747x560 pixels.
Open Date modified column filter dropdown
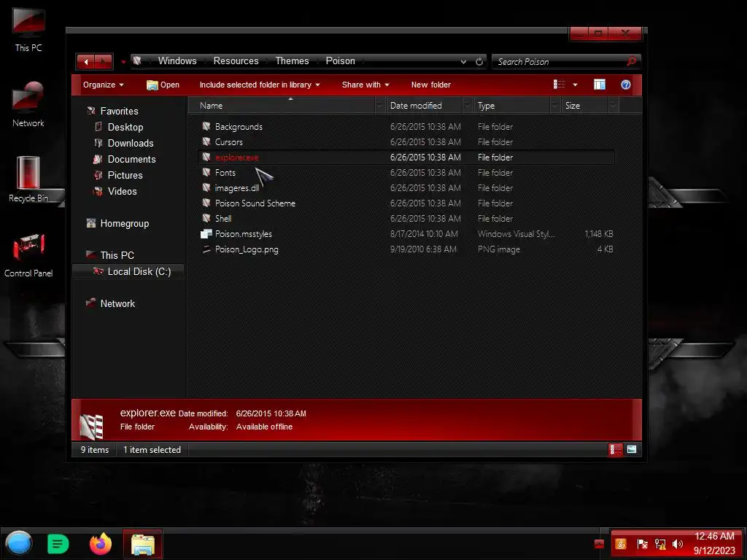click(x=468, y=106)
